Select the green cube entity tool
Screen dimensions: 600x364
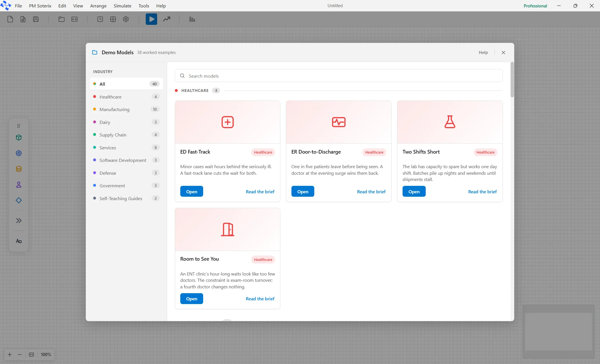19,138
